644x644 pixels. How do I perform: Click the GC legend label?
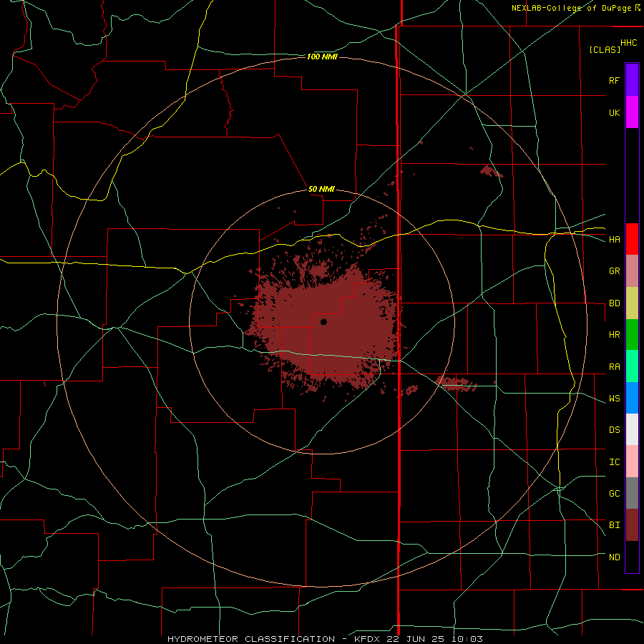coord(614,494)
